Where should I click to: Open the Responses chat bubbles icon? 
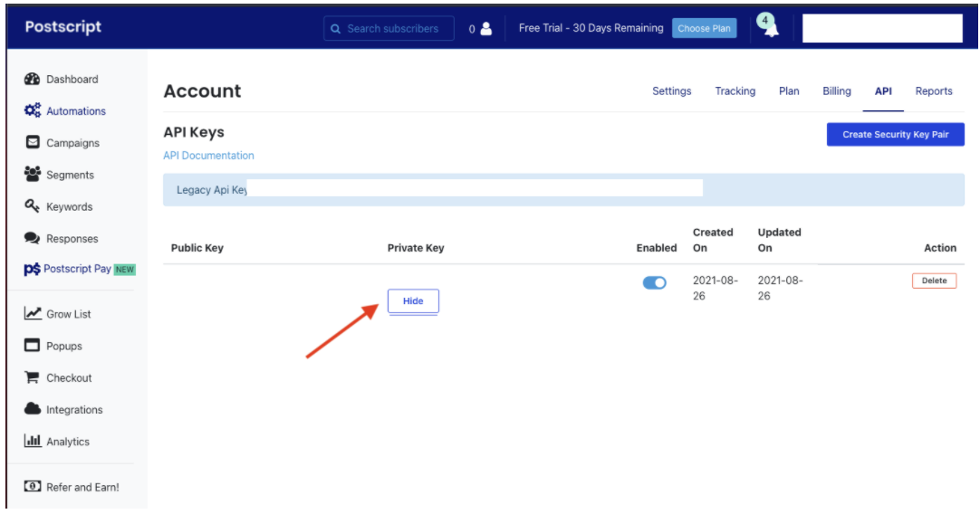click(x=33, y=239)
